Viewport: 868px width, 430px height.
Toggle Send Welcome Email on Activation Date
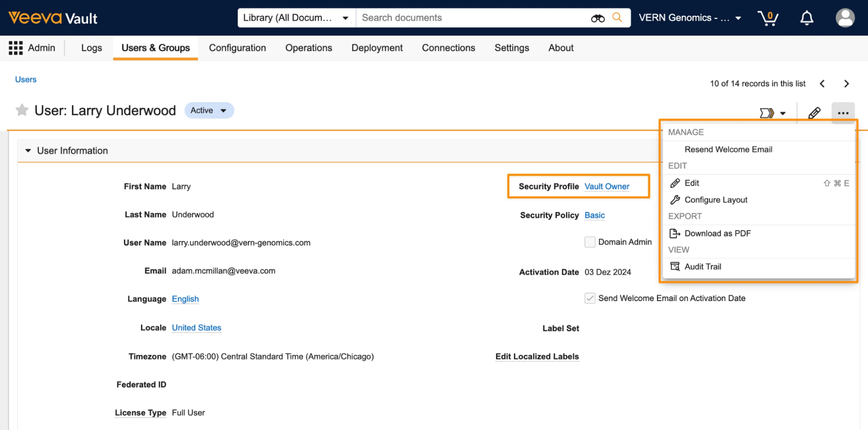(x=590, y=299)
